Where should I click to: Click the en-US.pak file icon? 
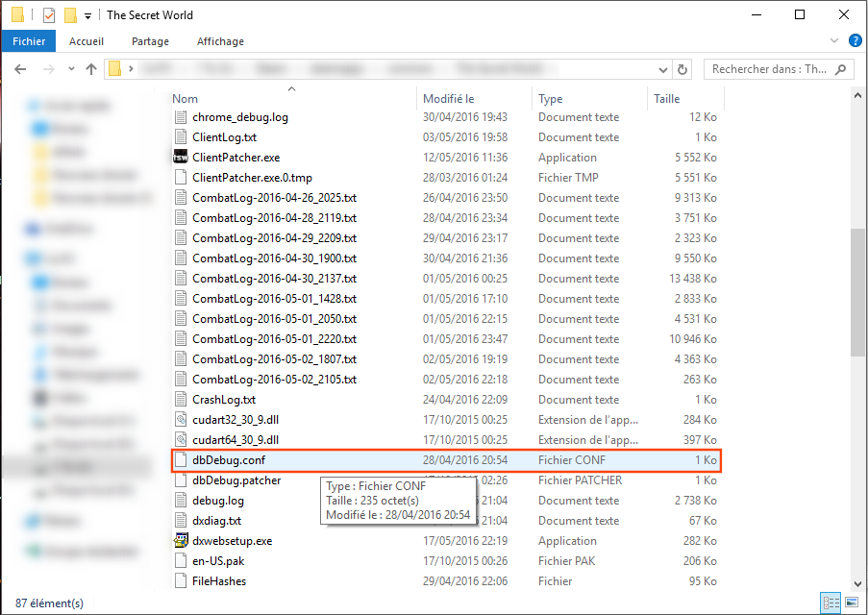click(x=181, y=561)
